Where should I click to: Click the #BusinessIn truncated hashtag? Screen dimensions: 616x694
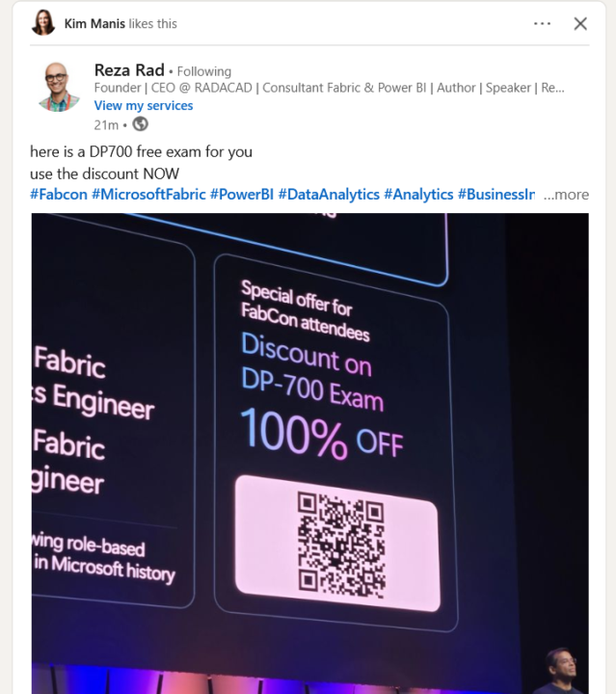[x=496, y=195]
